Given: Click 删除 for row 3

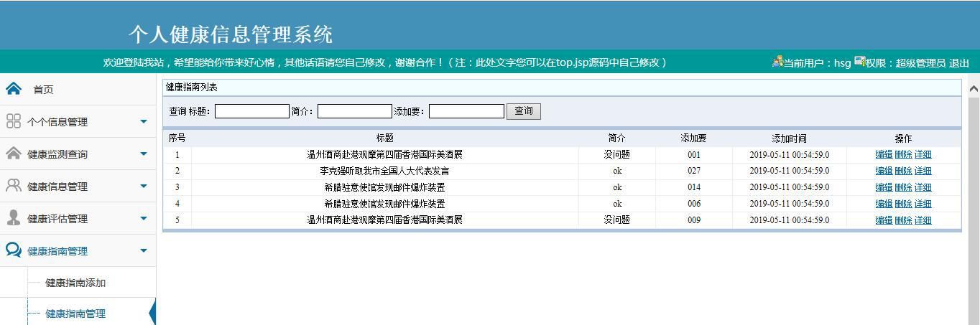Looking at the screenshot, I should 903,187.
